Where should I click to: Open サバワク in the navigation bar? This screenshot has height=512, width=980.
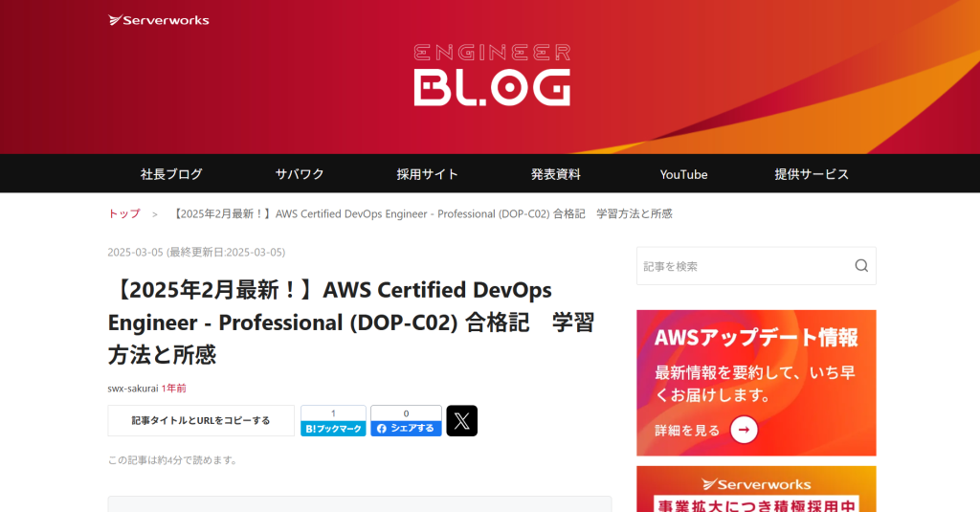tap(300, 174)
